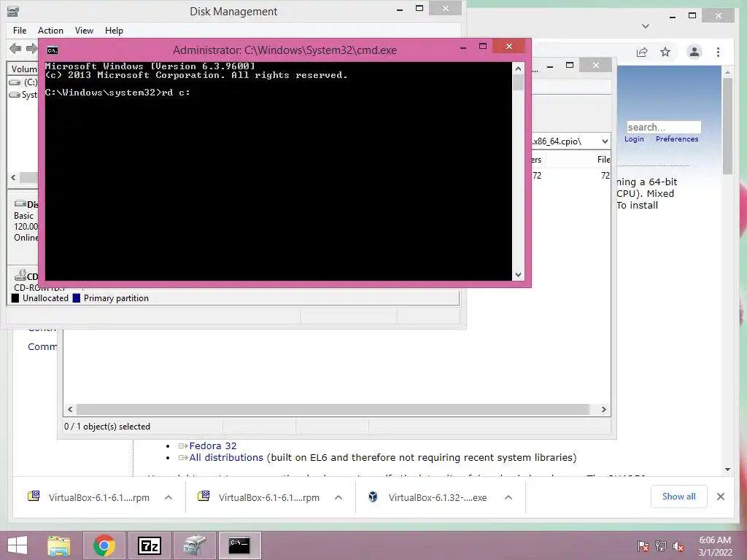This screenshot has width=747, height=560.
Task: Open the View menu in Disk Management
Action: 84,31
